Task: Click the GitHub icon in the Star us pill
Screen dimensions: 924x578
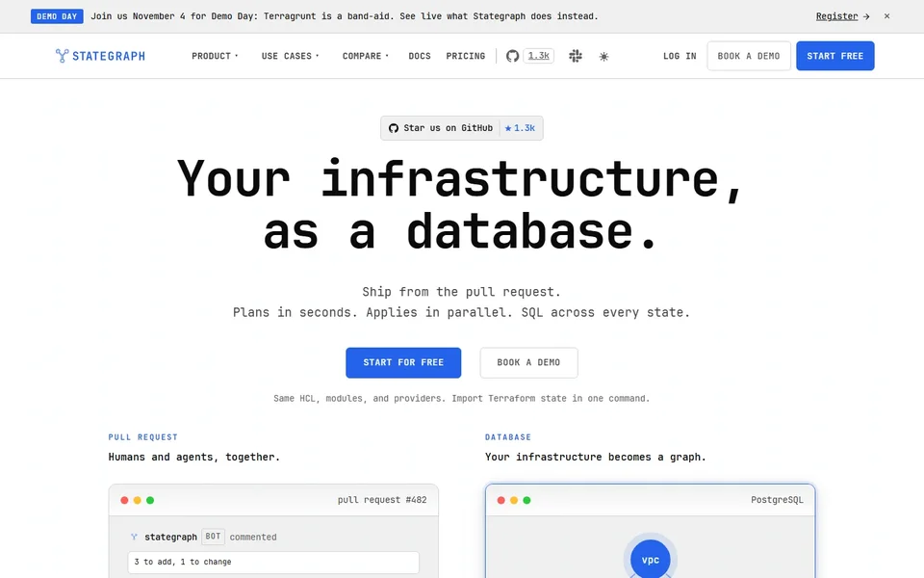Action: pos(393,128)
